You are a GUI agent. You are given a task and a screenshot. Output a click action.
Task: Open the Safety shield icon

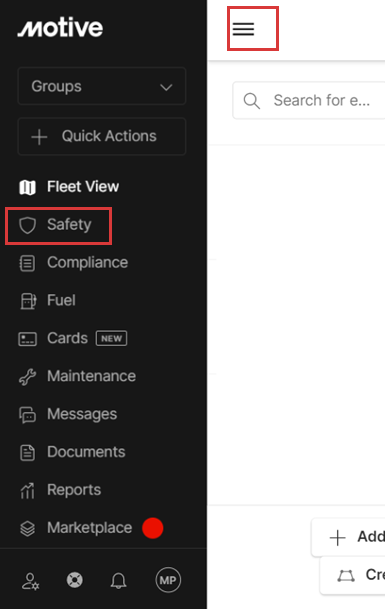pos(28,225)
